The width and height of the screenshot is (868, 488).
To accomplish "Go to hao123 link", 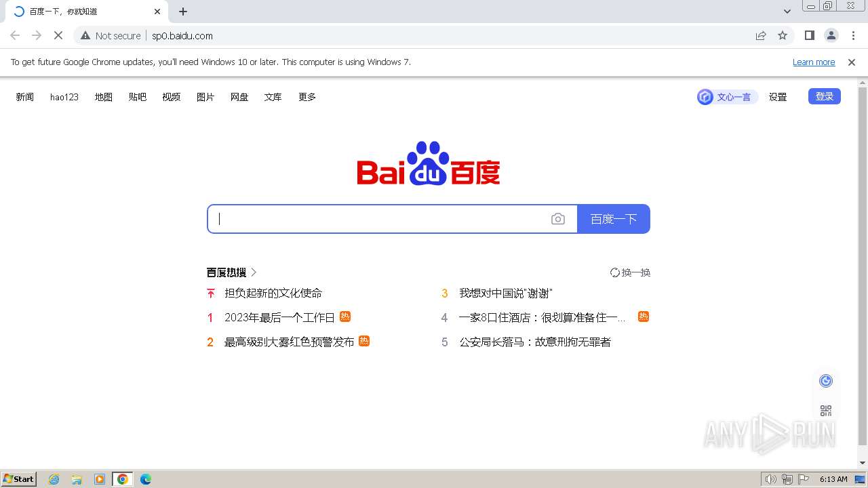I will [64, 97].
